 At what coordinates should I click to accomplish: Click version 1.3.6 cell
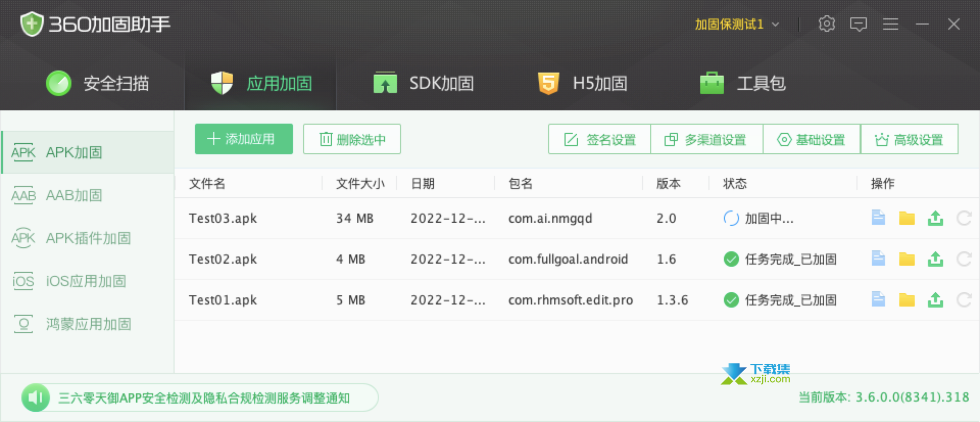(x=672, y=300)
